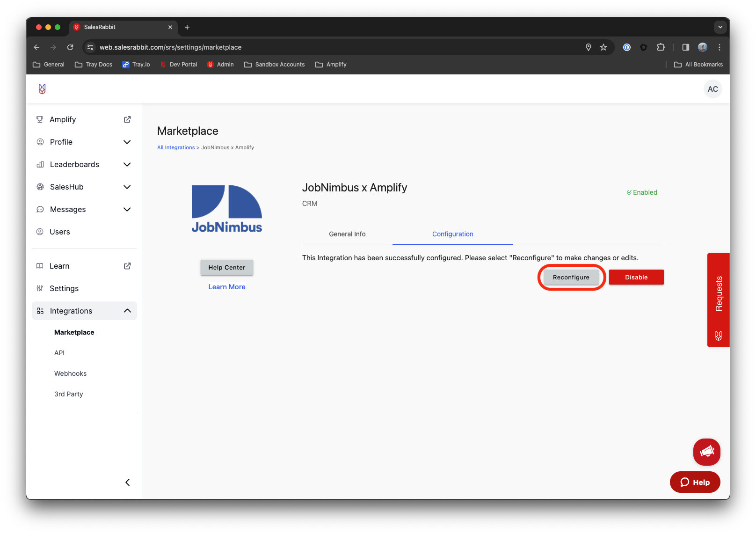Click the 1Password extension icon
The height and width of the screenshot is (534, 756).
click(627, 47)
